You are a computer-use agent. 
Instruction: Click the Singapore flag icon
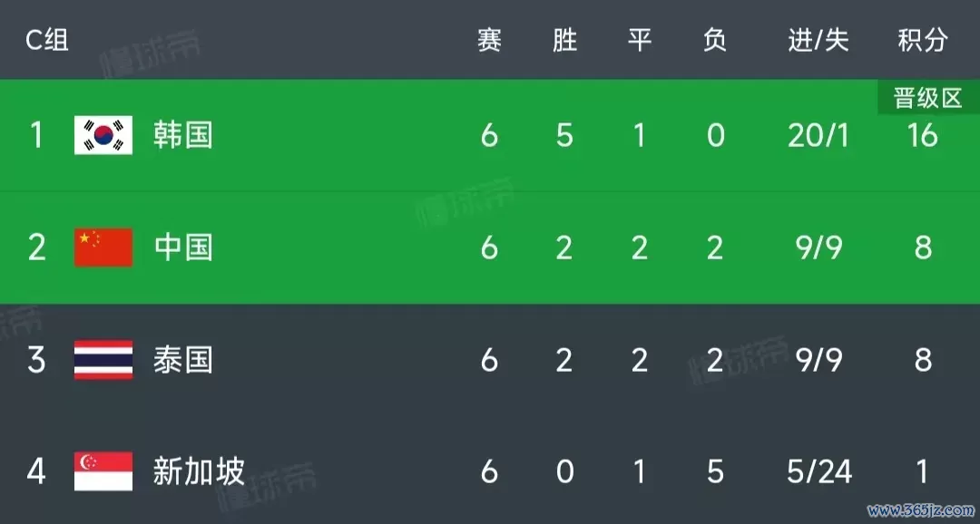click(x=103, y=471)
